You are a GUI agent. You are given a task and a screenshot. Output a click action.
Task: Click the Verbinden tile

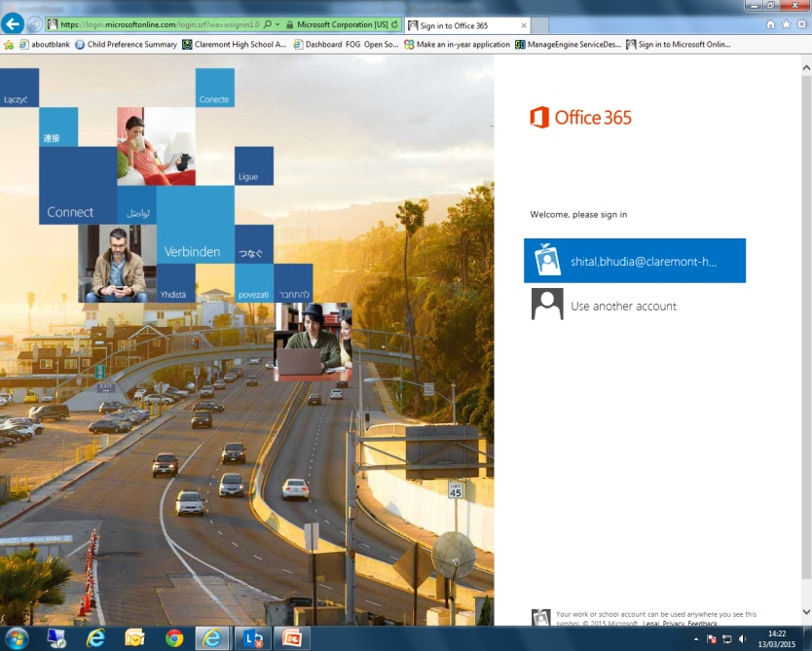coord(196,225)
